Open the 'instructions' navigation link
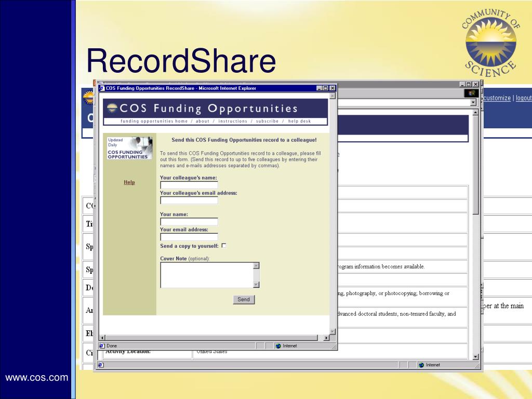Screen dimensions: 532x399 [x=233, y=121]
